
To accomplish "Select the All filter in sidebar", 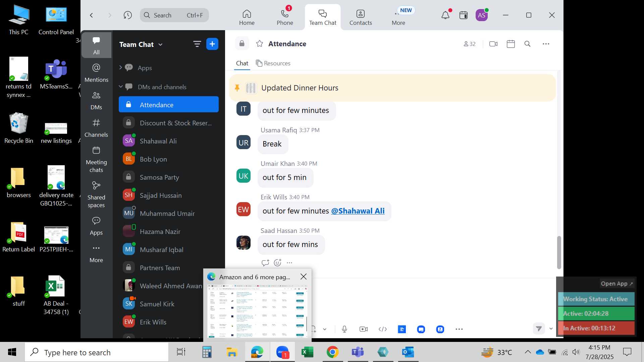I will (x=96, y=45).
